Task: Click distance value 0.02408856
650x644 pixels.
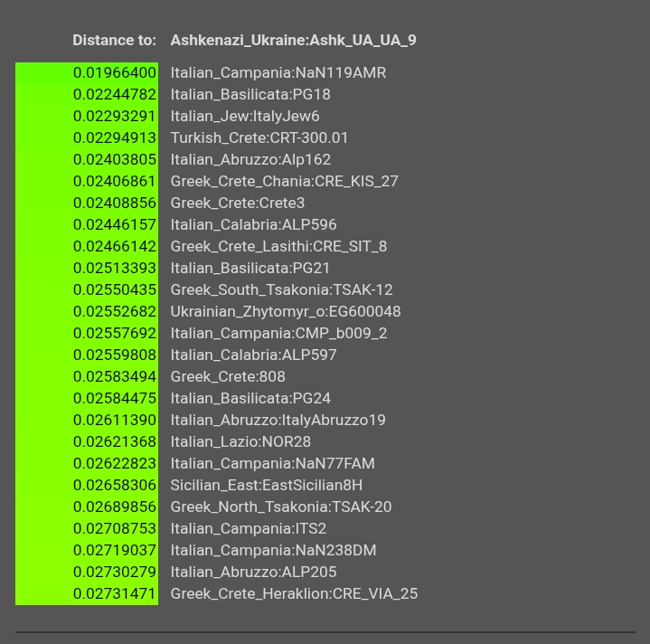Action: pyautogui.click(x=115, y=203)
